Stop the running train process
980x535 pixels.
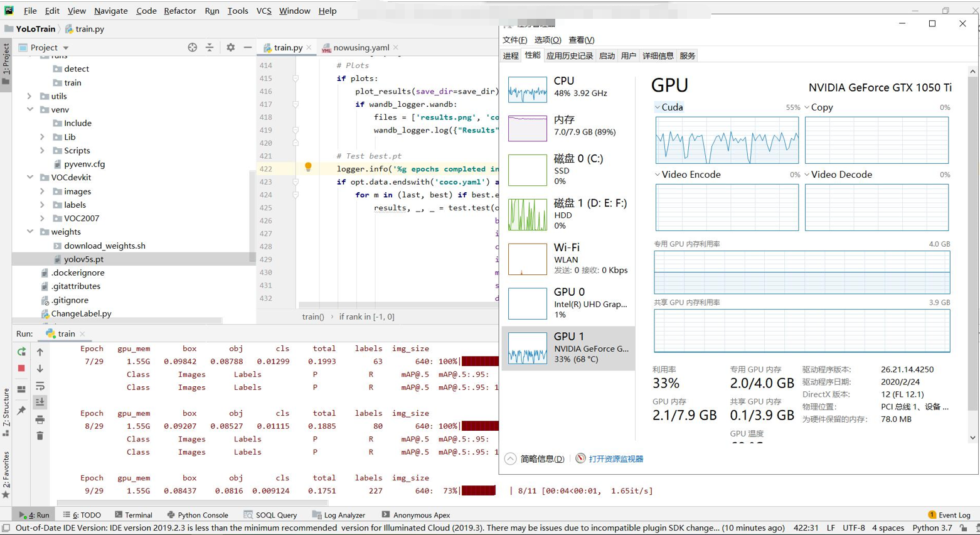pyautogui.click(x=21, y=369)
